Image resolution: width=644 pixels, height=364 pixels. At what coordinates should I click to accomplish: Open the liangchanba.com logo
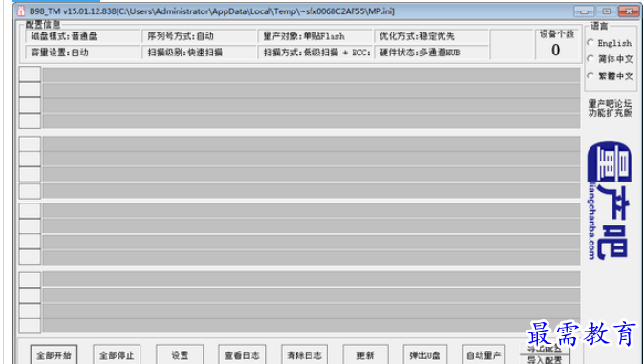610,201
